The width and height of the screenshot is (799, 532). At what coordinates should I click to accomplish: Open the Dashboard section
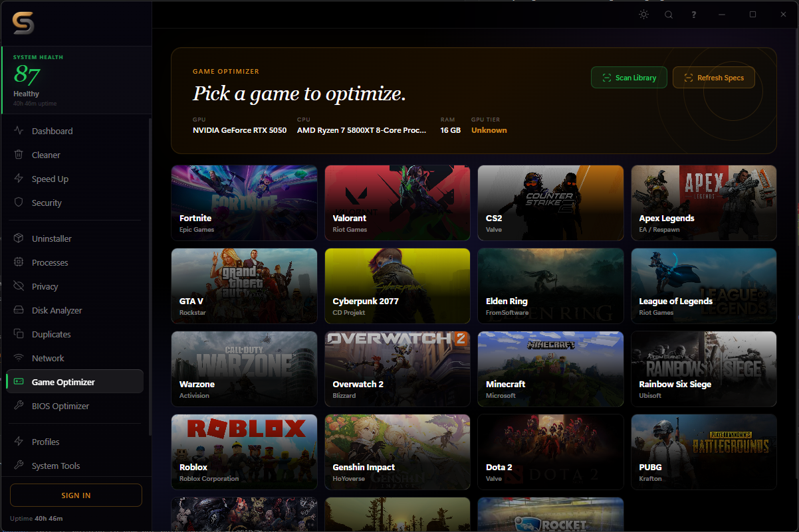tap(74, 131)
